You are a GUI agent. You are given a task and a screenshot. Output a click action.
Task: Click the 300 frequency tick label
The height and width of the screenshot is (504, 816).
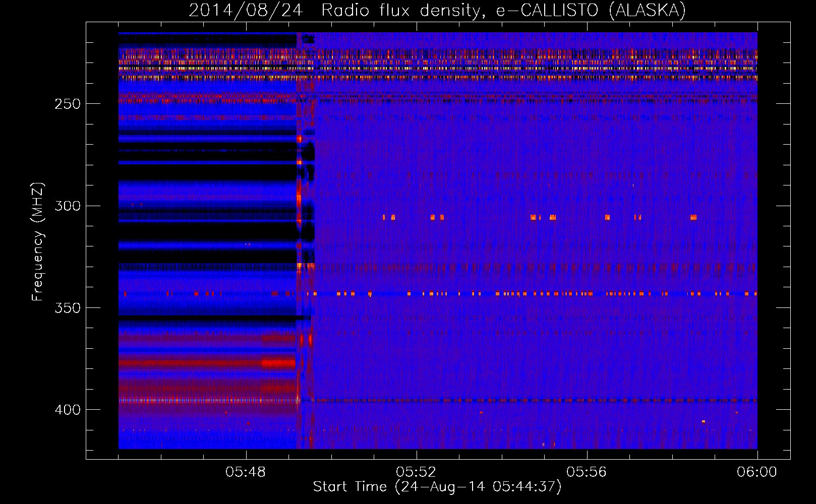point(68,206)
